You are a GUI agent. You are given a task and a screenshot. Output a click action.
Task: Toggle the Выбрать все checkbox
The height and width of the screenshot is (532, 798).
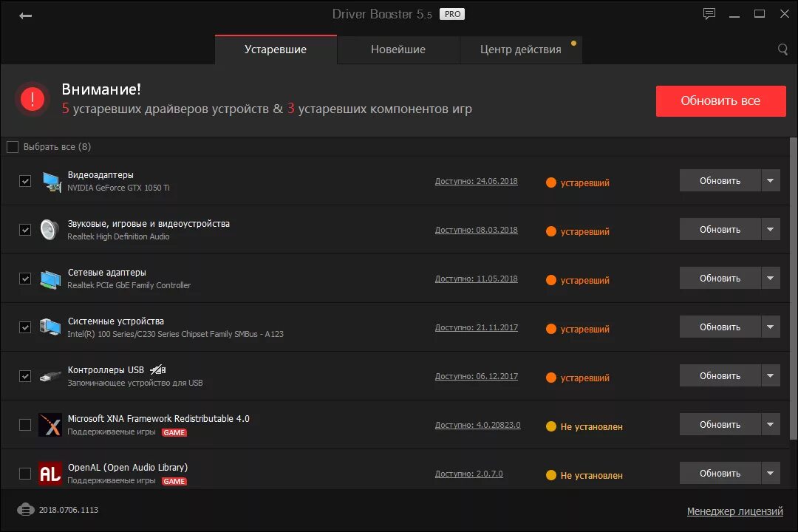coord(13,147)
